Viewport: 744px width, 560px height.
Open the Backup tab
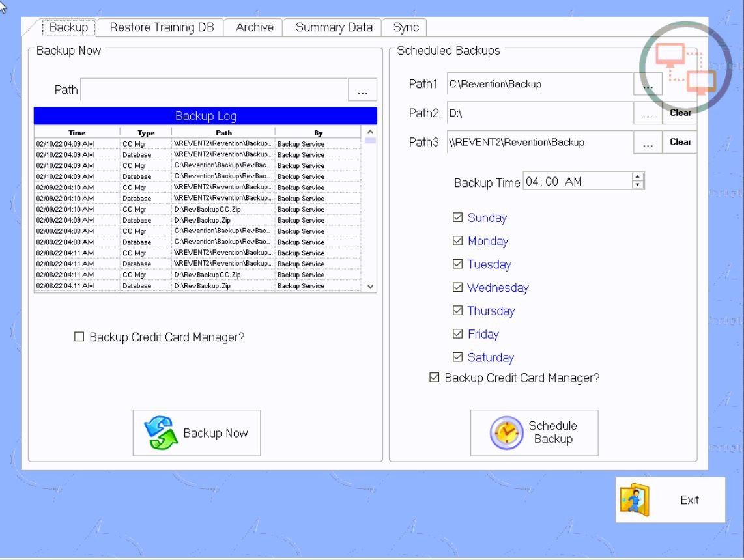(69, 27)
